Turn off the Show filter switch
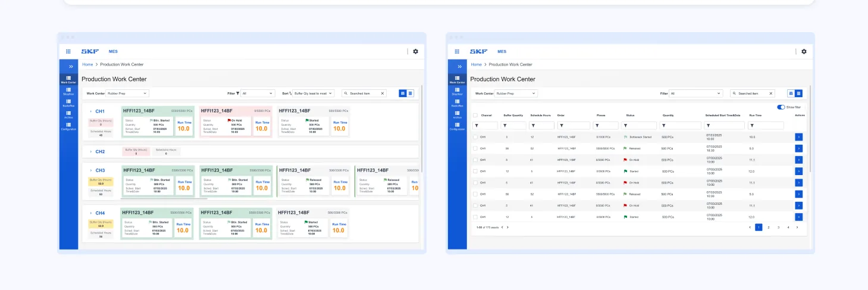Image resolution: width=868 pixels, height=290 pixels. (x=781, y=107)
